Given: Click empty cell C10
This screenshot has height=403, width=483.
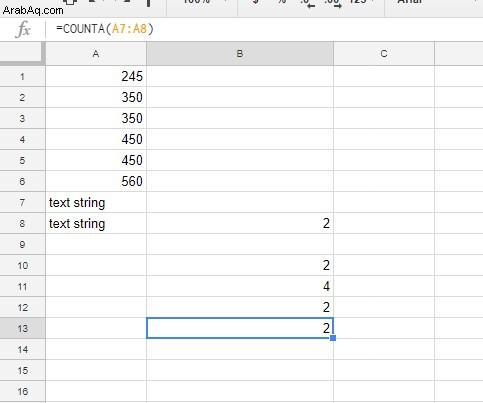Looking at the screenshot, I should pyautogui.click(x=384, y=265).
